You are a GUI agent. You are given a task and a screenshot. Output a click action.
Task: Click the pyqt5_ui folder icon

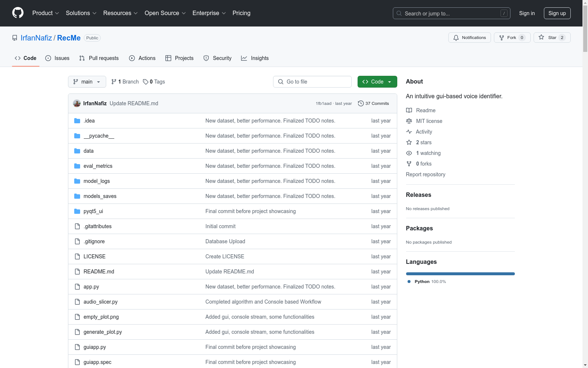pos(77,211)
